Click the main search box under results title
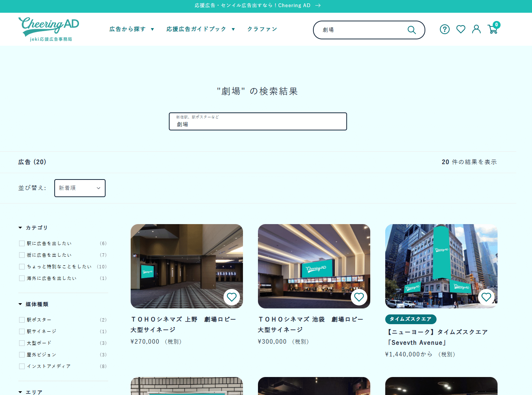This screenshot has width=532, height=395. [x=258, y=121]
